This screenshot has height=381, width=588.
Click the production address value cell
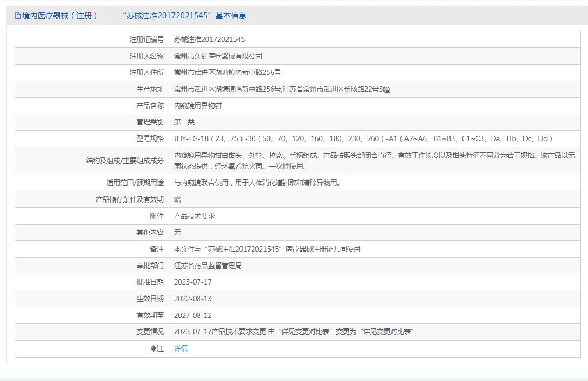tap(282, 89)
